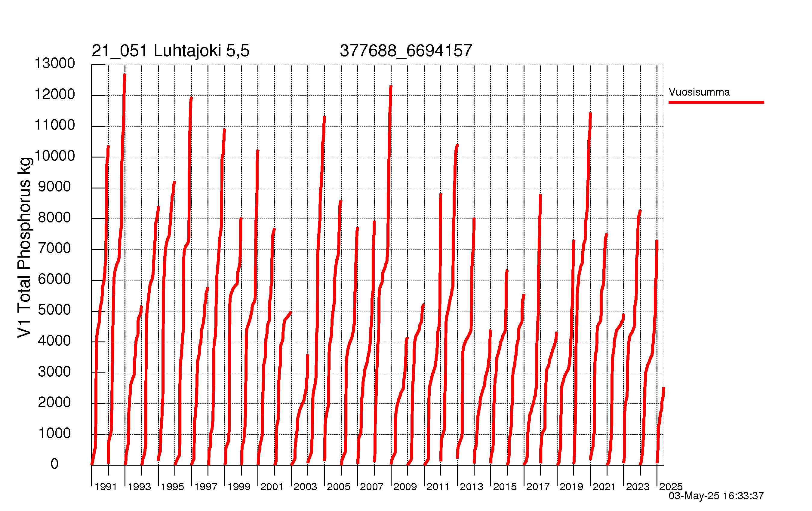Click the short 2025 curve ending near 2500
This screenshot has width=812, height=511.
660,425
